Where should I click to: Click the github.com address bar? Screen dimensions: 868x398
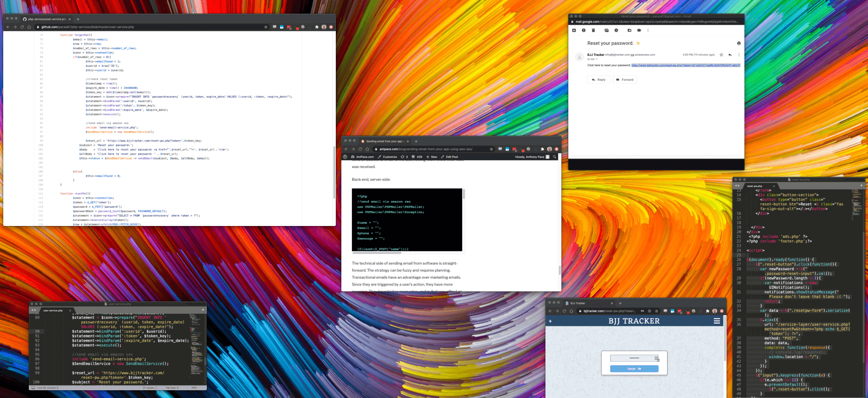[151, 27]
